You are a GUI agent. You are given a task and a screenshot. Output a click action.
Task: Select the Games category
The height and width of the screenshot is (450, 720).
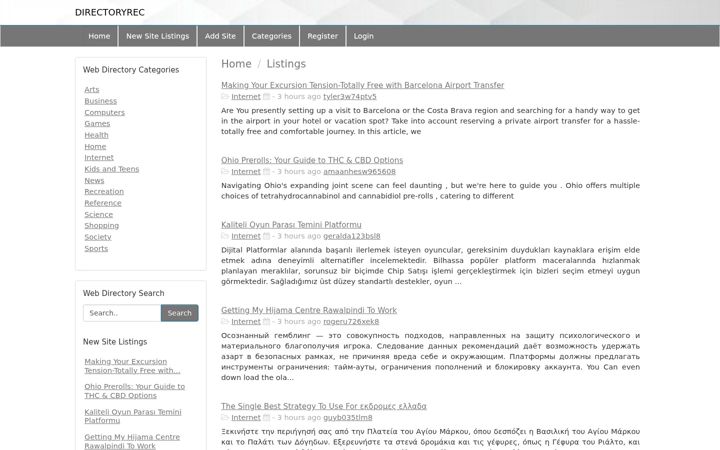(x=97, y=124)
